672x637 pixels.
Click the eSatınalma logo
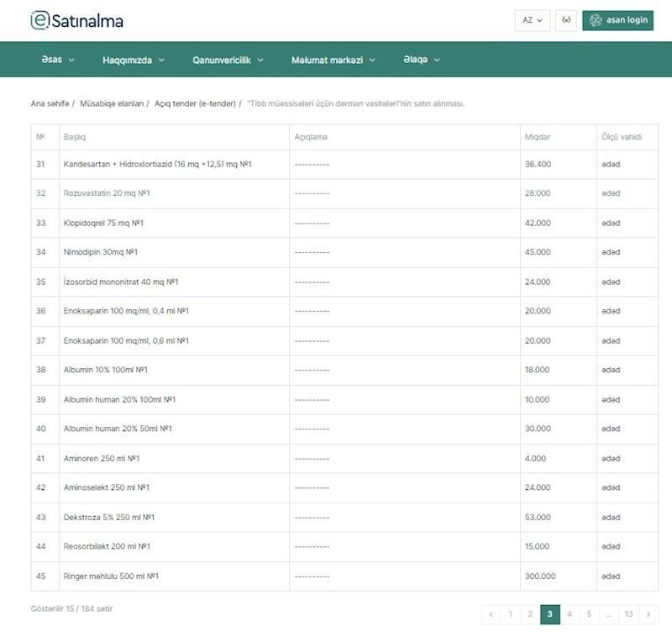[76, 20]
